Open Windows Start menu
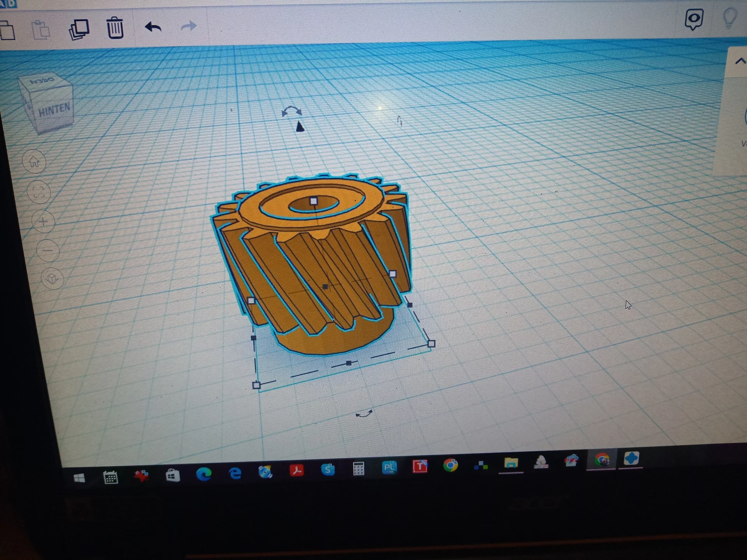The width and height of the screenshot is (747, 560). [x=79, y=478]
